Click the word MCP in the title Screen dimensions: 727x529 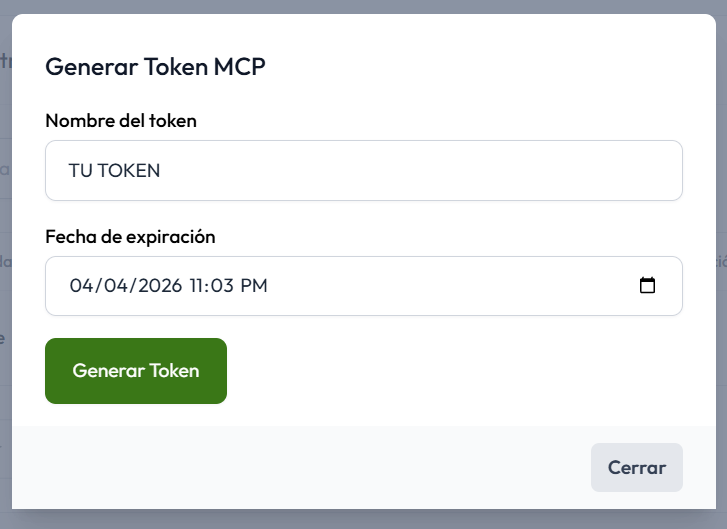(x=239, y=67)
